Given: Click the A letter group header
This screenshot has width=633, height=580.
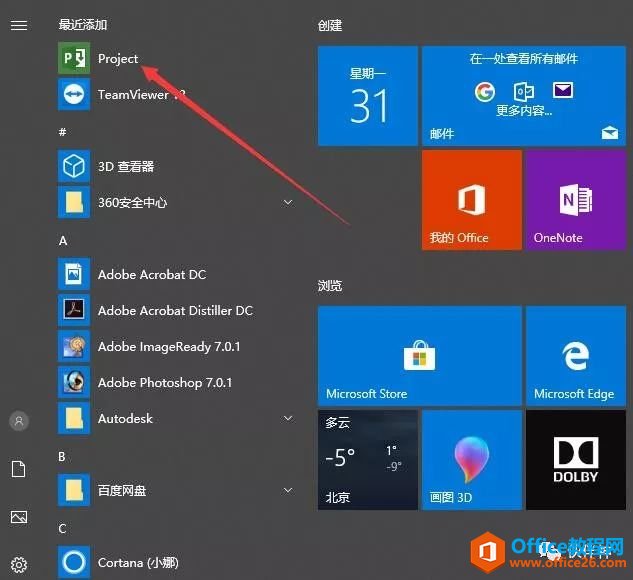Looking at the screenshot, I should pyautogui.click(x=63, y=241).
